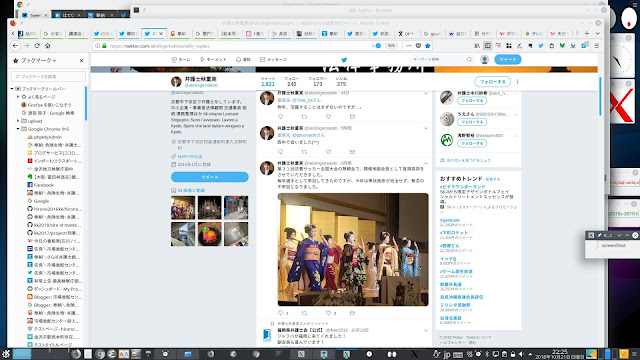Screen dimensions: 640x360
Task: Close the bookmarks sidebar with X
Action: [x=82, y=60]
